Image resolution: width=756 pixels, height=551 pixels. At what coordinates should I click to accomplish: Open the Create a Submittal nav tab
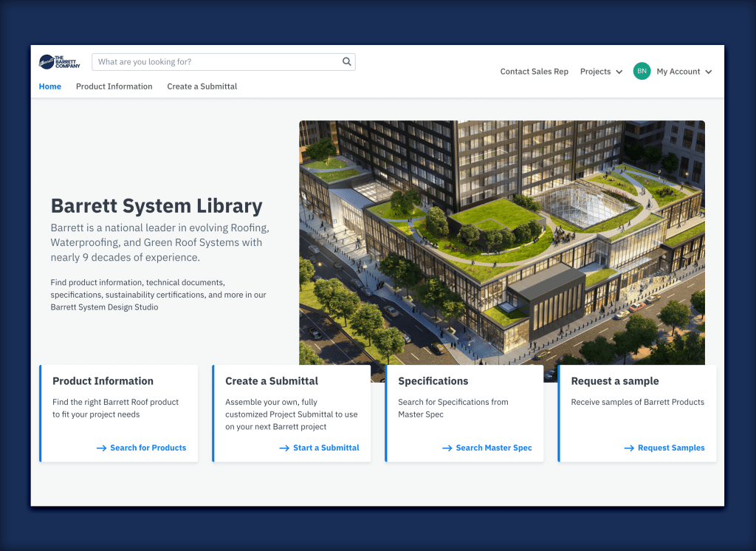pyautogui.click(x=202, y=86)
